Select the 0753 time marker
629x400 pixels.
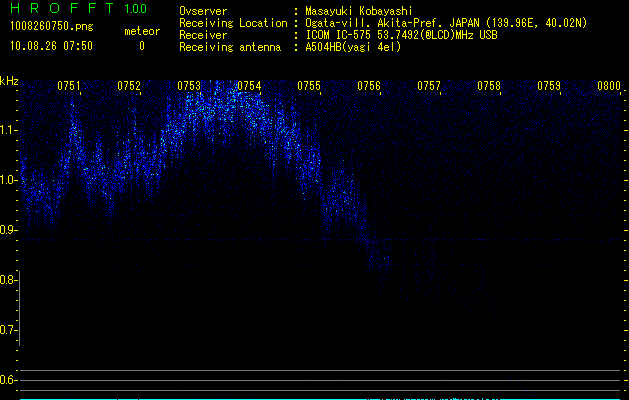click(189, 86)
